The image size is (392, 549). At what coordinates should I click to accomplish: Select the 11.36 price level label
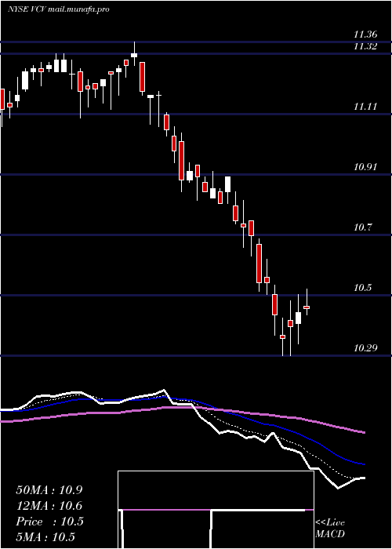[365, 35]
